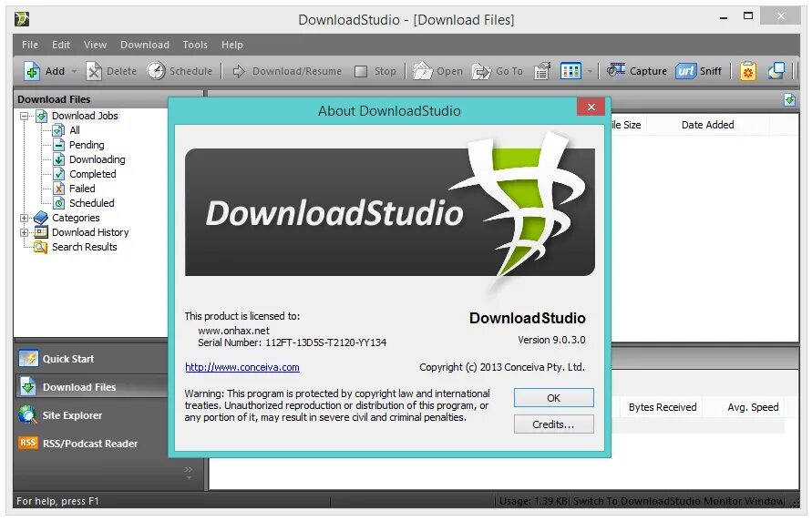The height and width of the screenshot is (521, 812).
Task: Minimize the DownloadStudio main window
Action: pos(724,17)
